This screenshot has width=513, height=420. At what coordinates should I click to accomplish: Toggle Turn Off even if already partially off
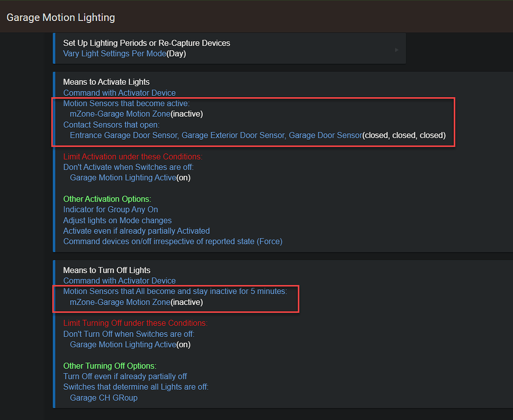[x=125, y=376]
